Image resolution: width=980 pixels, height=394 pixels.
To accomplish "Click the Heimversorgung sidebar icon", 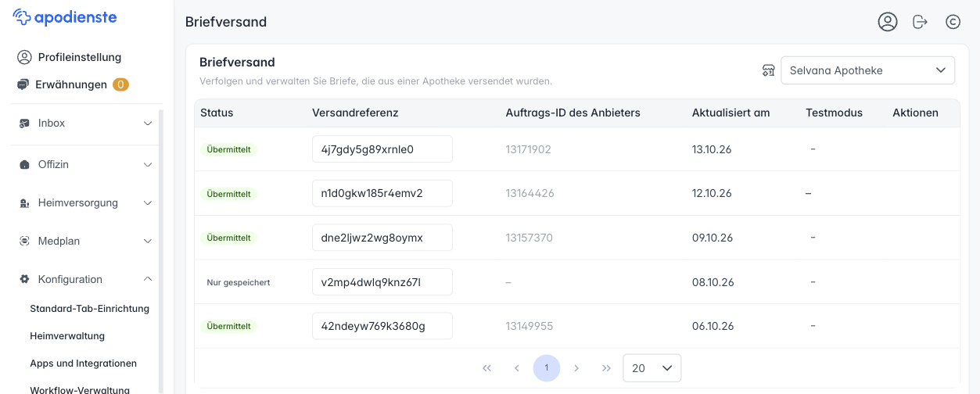I will pos(24,203).
